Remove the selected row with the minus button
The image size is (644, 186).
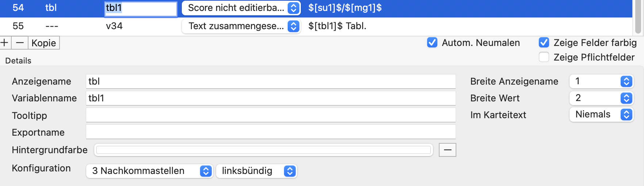pos(20,43)
